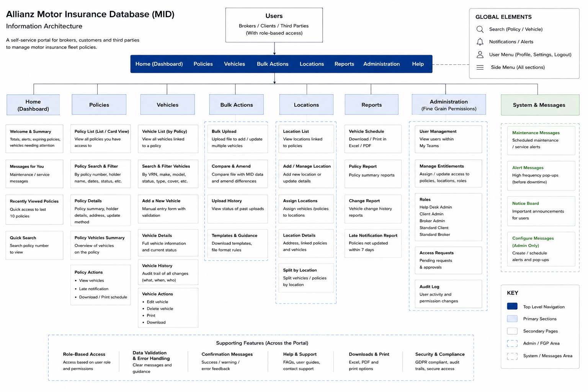Click the 'Delete vehicle' bullet under Vehicle Actions

(160, 309)
